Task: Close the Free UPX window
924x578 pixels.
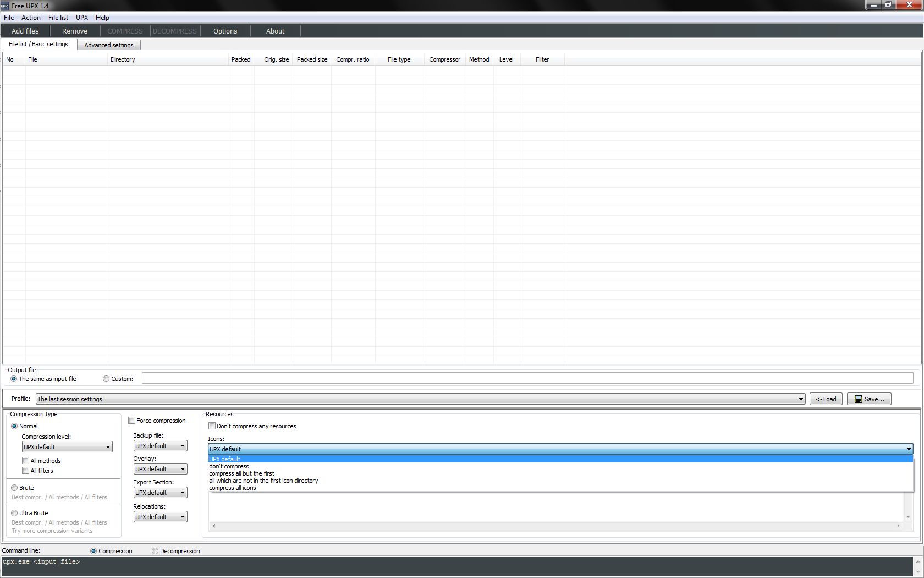Action: click(x=910, y=5)
